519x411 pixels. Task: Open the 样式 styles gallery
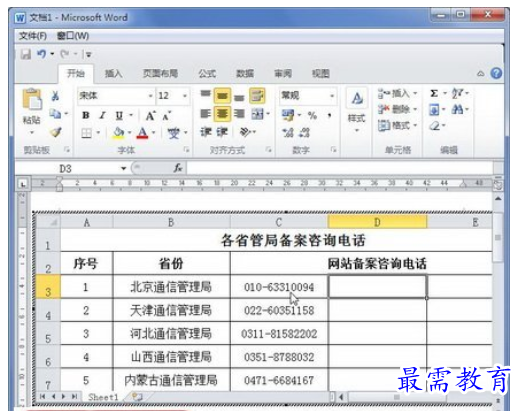tap(357, 111)
